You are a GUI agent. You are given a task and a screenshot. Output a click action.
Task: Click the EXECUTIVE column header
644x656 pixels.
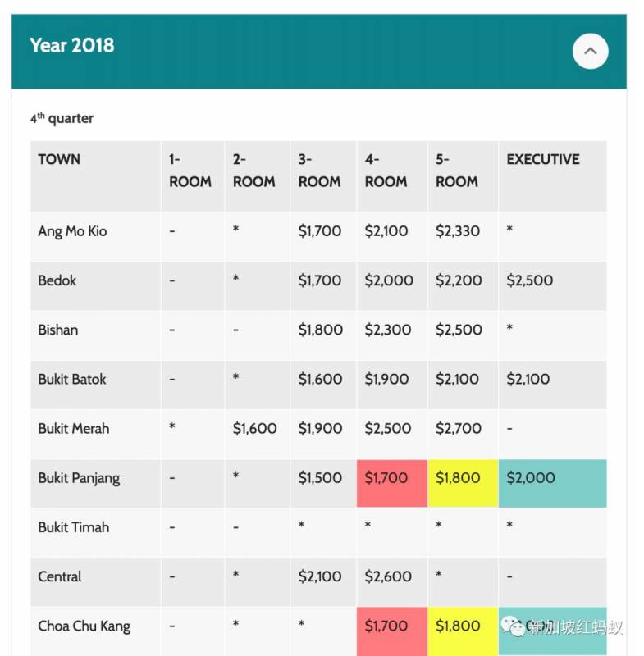click(x=542, y=159)
